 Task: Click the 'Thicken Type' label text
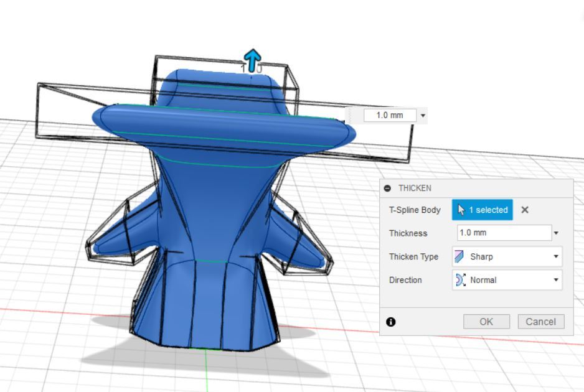(413, 256)
